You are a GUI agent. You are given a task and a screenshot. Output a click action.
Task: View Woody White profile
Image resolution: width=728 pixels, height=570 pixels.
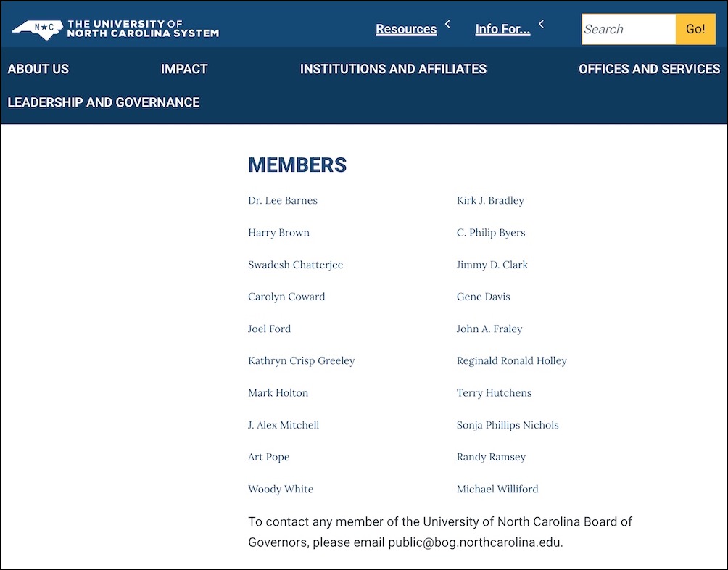pyautogui.click(x=281, y=490)
